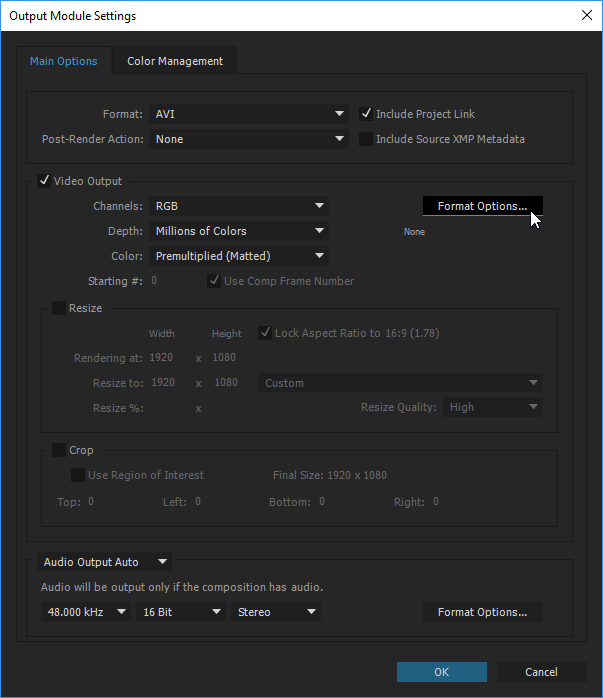Switch to the Color Management tab
The image size is (603, 698).
175,61
